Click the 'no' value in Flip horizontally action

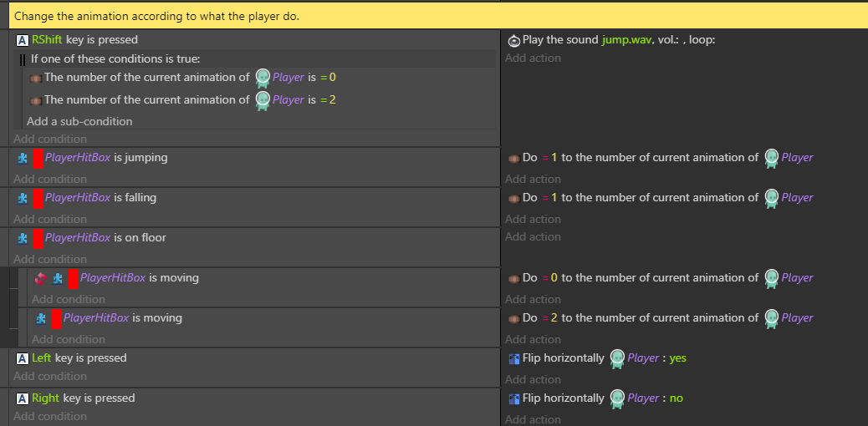click(x=677, y=398)
